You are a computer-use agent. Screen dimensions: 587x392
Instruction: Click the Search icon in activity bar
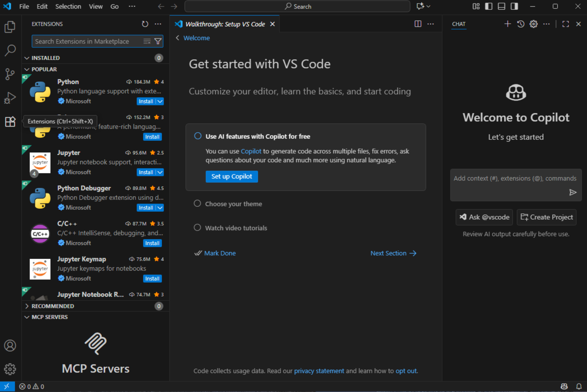[10, 50]
